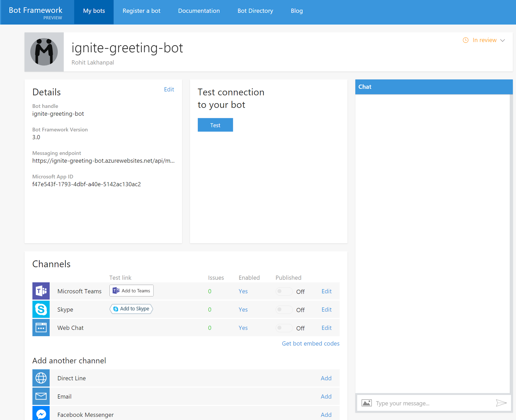Click the Email envelope icon
Screen dimensions: 516x420
pyautogui.click(x=41, y=396)
